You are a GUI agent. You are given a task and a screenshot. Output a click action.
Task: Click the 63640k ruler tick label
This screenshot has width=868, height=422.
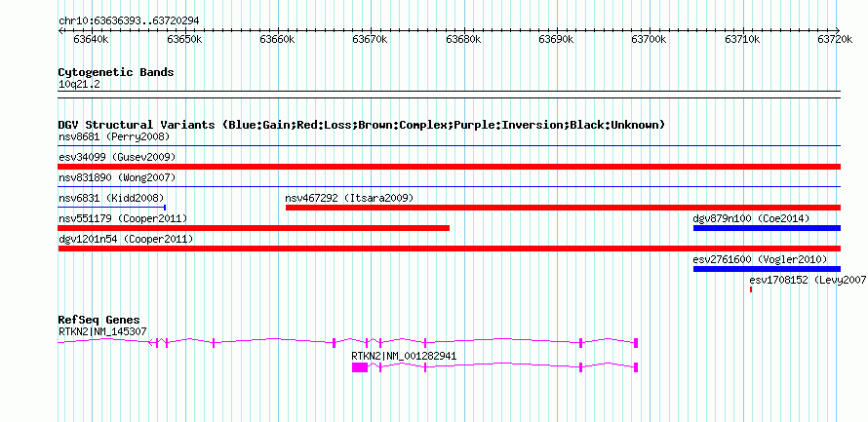coord(91,40)
